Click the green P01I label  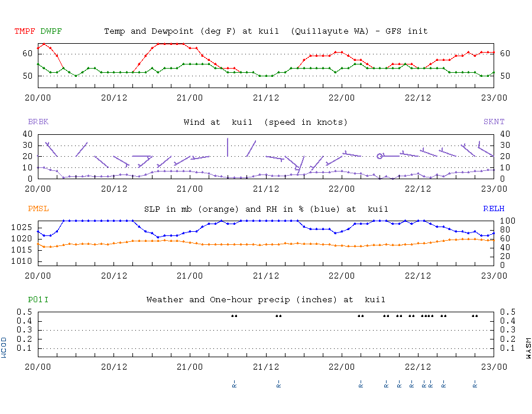38,300
